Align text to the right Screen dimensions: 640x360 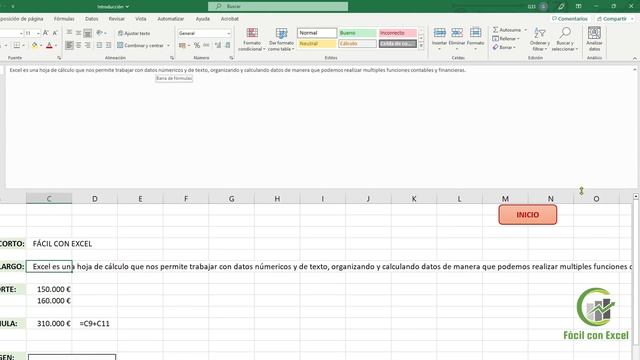tap(87, 45)
